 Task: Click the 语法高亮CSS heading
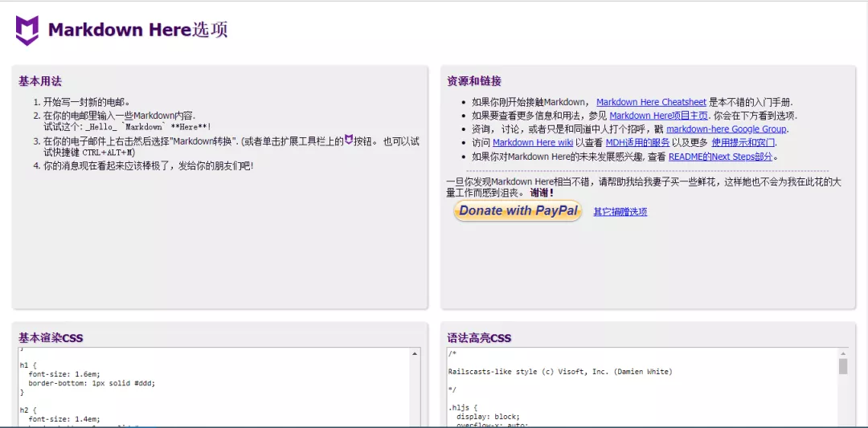tap(479, 338)
